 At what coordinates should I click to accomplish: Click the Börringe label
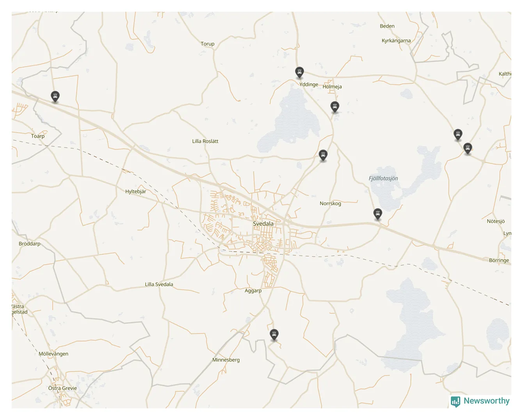click(499, 261)
